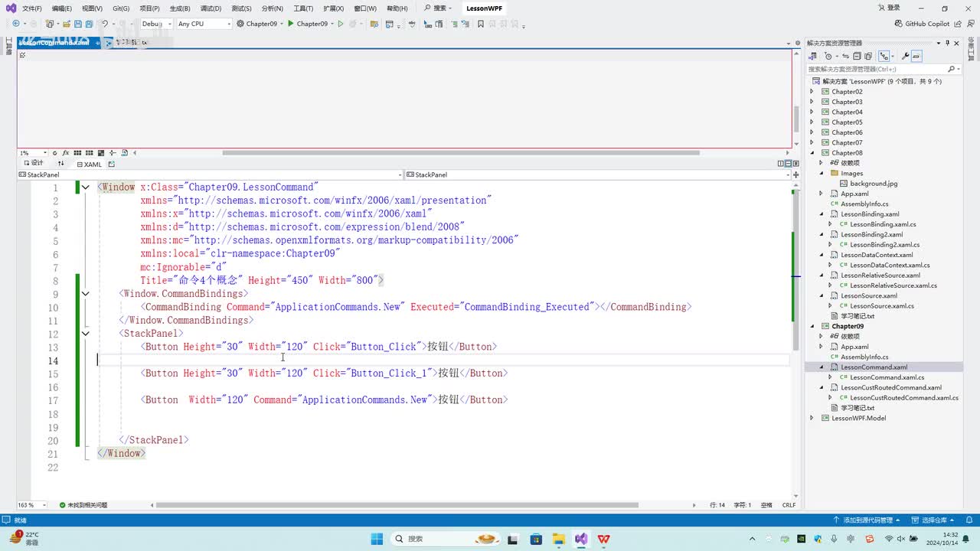Toggle the snap grid icon in designer bar
The width and height of the screenshot is (980, 551).
[x=78, y=153]
